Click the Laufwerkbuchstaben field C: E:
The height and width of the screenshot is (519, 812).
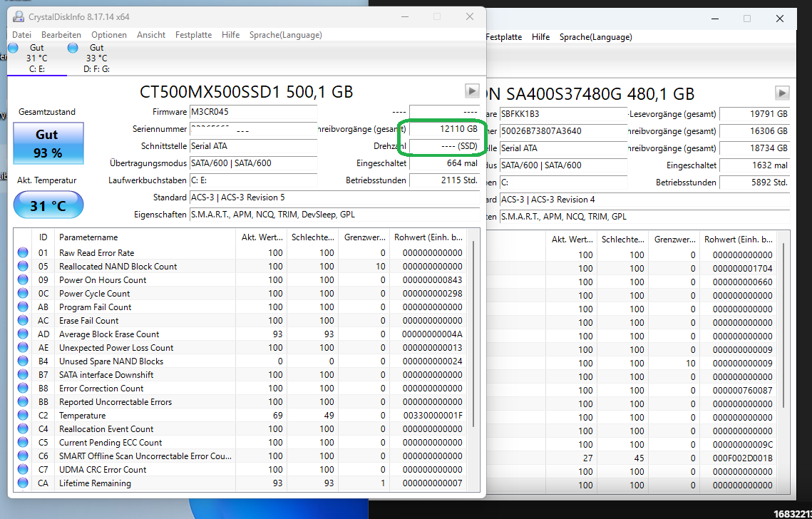[x=253, y=180]
